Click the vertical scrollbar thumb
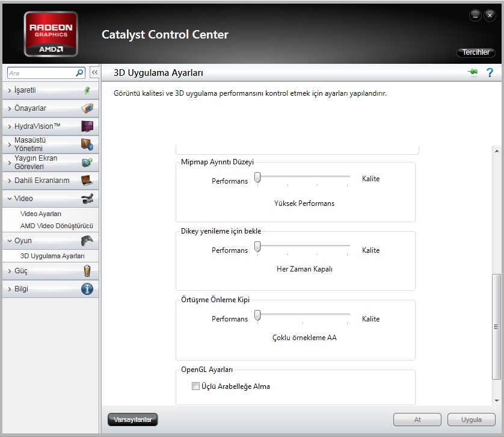Viewport: 504px width, 437px height. [496, 327]
